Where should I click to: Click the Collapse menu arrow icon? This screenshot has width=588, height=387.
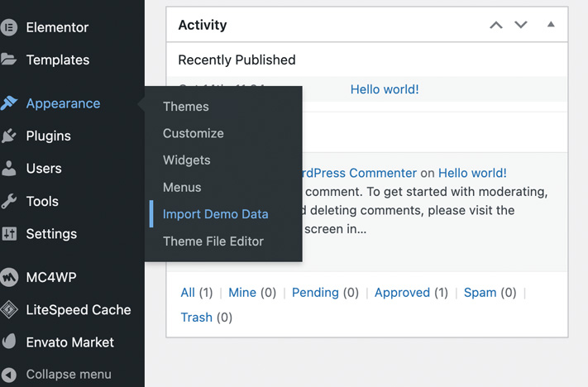[x=9, y=375]
